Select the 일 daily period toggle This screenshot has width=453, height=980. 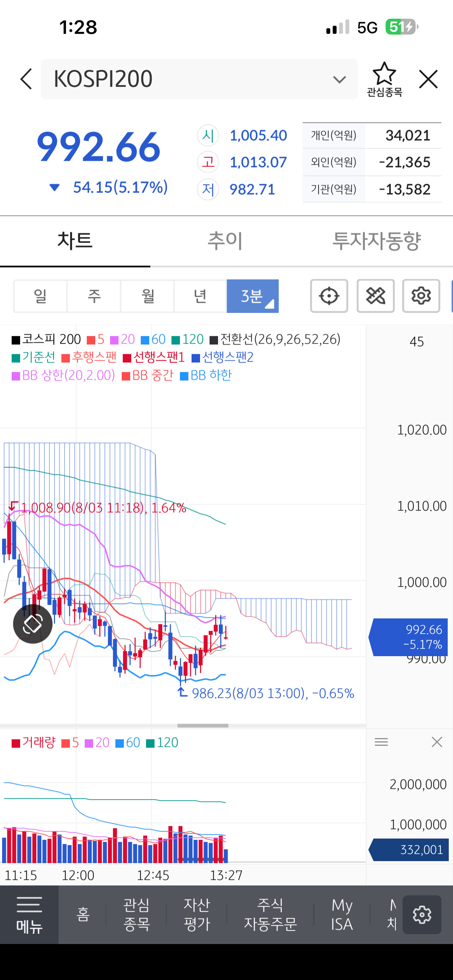pyautogui.click(x=40, y=296)
